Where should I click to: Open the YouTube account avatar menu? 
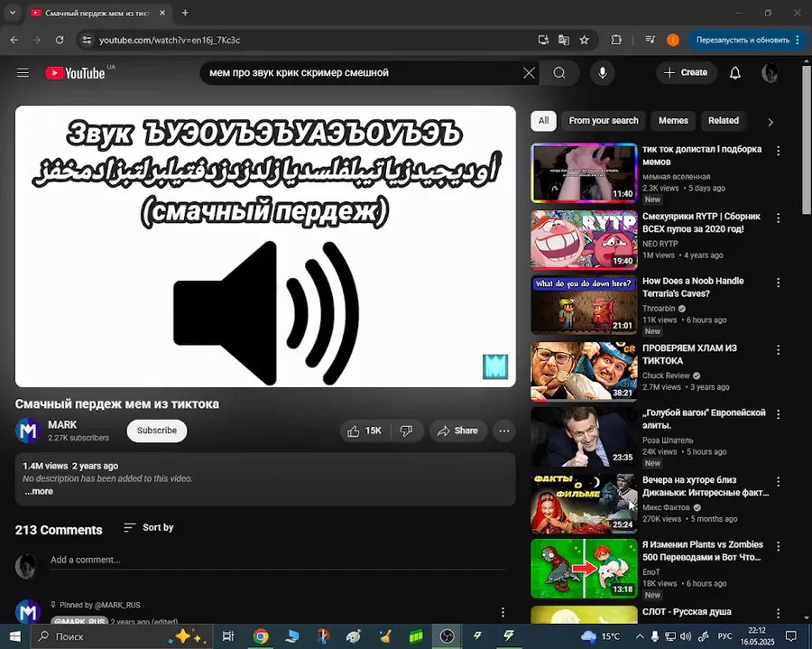(770, 73)
